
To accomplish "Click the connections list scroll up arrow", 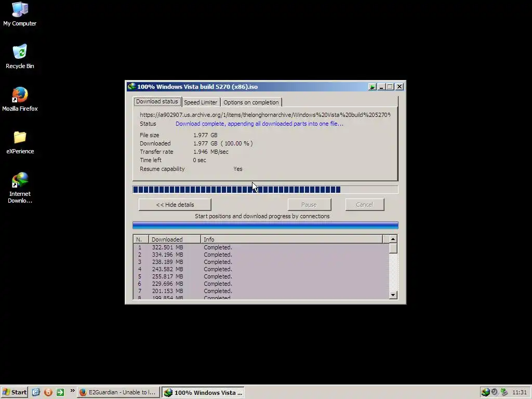I will pyautogui.click(x=393, y=239).
